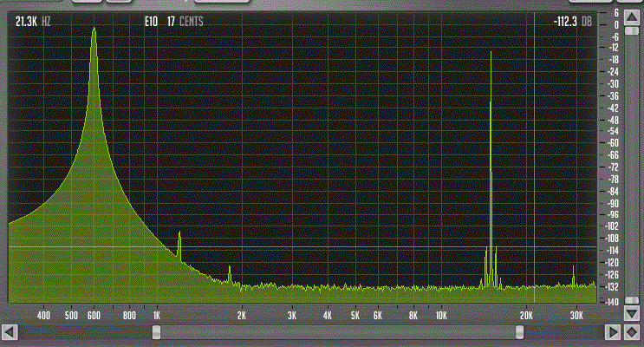Click the 5K frequency axis label
Image resolution: width=644 pixels, height=347 pixels.
(355, 316)
